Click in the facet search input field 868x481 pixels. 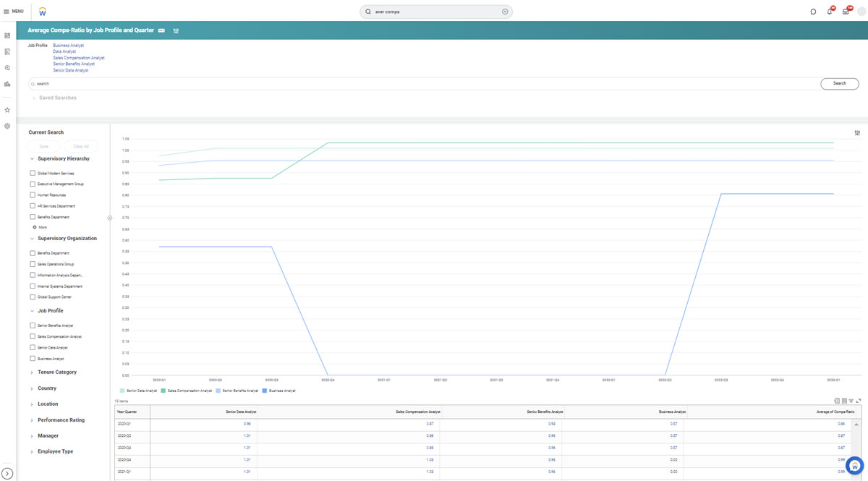click(x=425, y=84)
